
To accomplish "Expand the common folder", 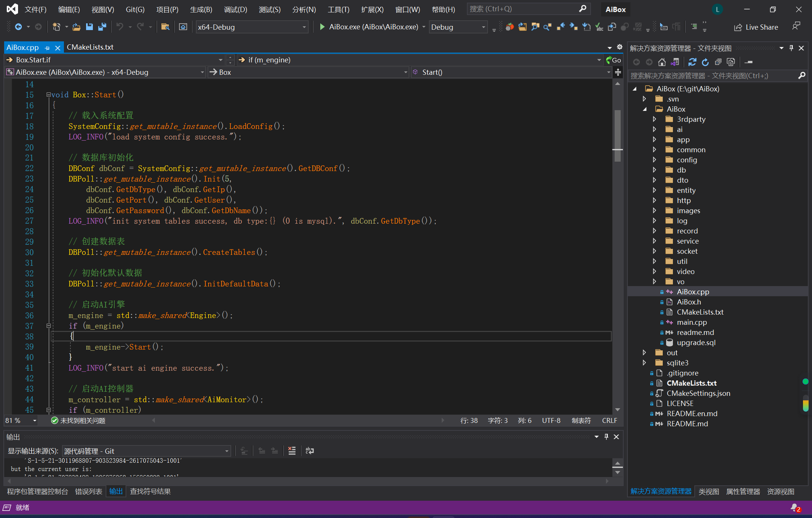I will [x=654, y=150].
